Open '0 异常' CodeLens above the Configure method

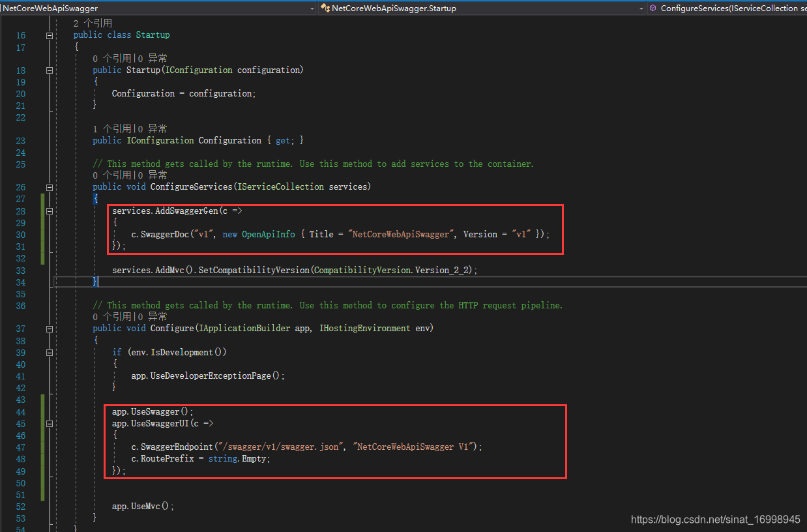(153, 317)
